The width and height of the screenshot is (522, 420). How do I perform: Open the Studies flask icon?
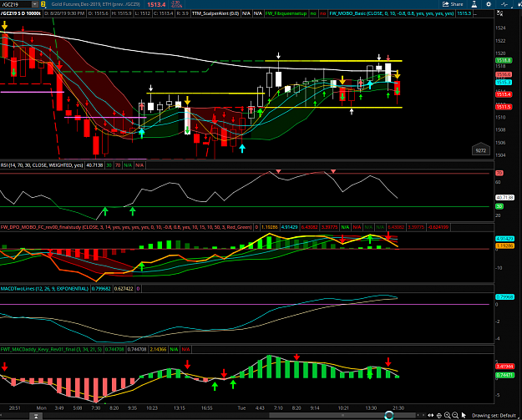click(474, 4)
